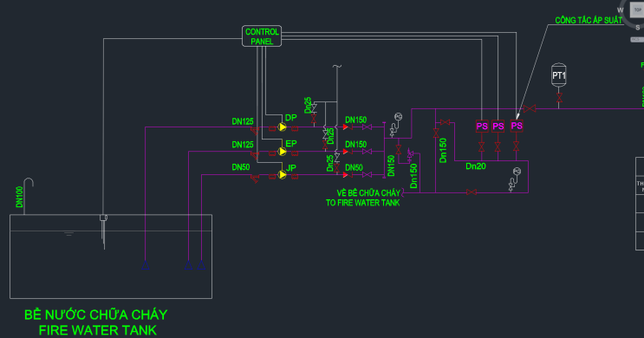Select the yellow DP pump symbol

pos(283,127)
